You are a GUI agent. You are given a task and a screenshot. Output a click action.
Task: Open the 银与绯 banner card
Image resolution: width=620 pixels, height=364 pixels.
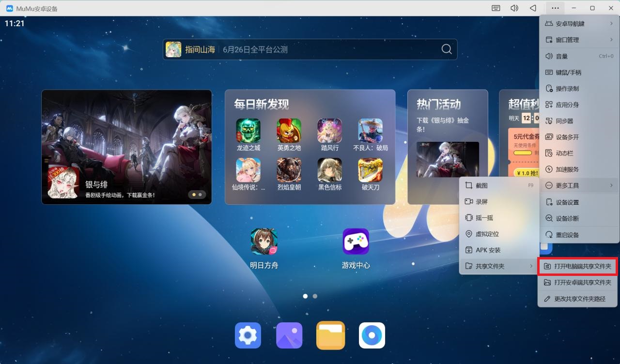click(x=126, y=147)
